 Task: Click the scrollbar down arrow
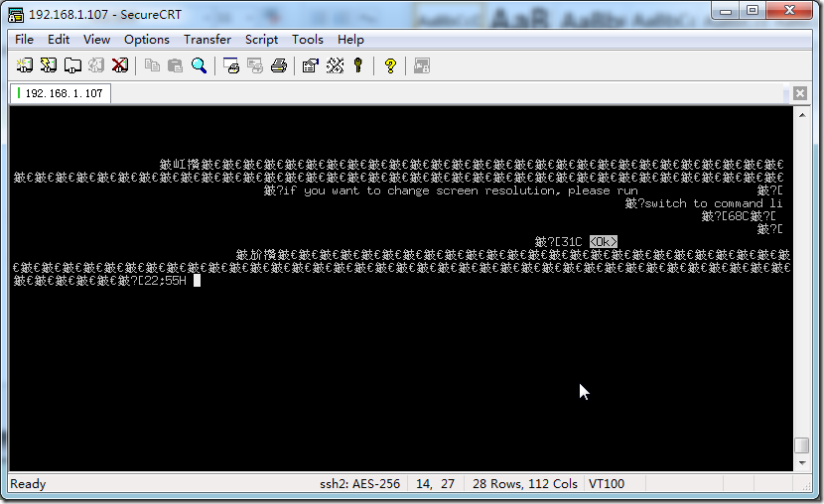[x=802, y=463]
